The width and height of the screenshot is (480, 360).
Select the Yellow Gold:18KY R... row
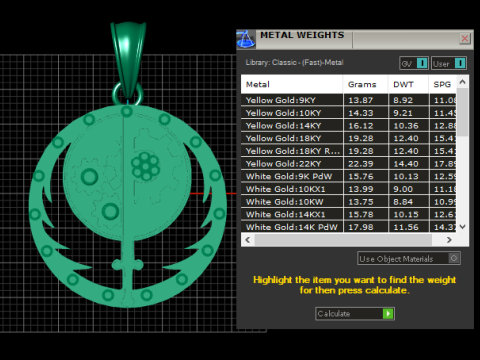tap(349, 151)
